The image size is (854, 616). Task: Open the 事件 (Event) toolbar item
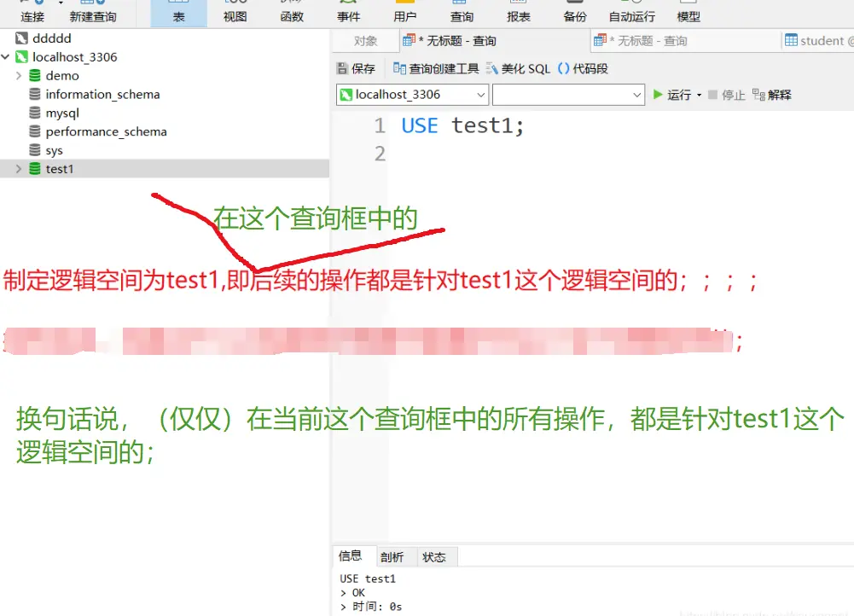coord(349,13)
